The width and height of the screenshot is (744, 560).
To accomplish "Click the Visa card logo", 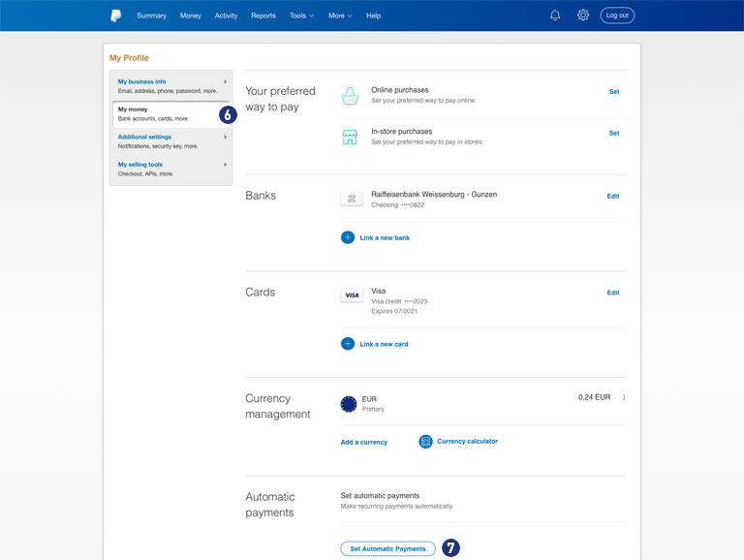I will pyautogui.click(x=352, y=296).
